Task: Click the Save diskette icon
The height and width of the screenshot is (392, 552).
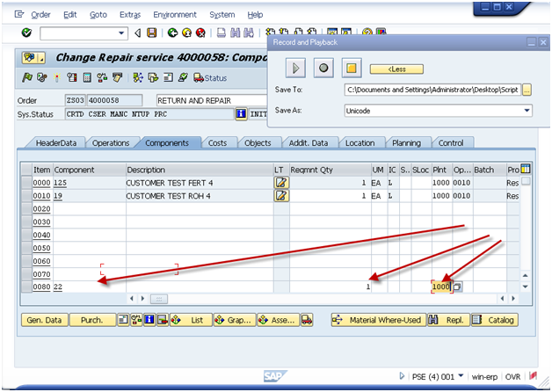Action: point(152,33)
